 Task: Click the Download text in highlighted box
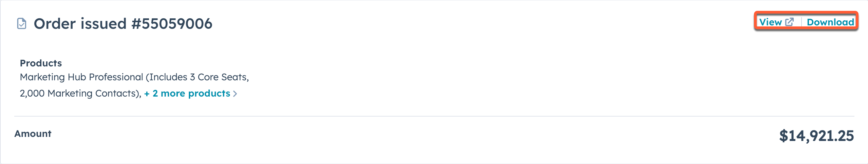830,22
